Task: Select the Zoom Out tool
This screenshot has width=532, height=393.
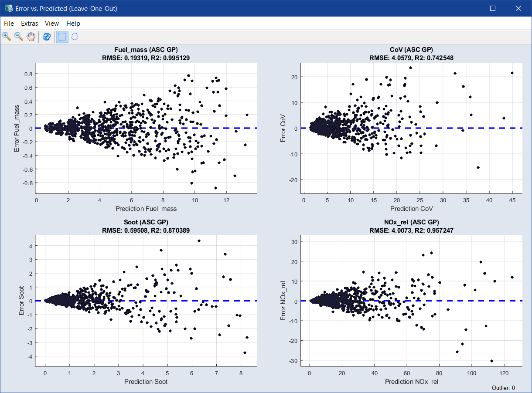Action: [x=19, y=37]
